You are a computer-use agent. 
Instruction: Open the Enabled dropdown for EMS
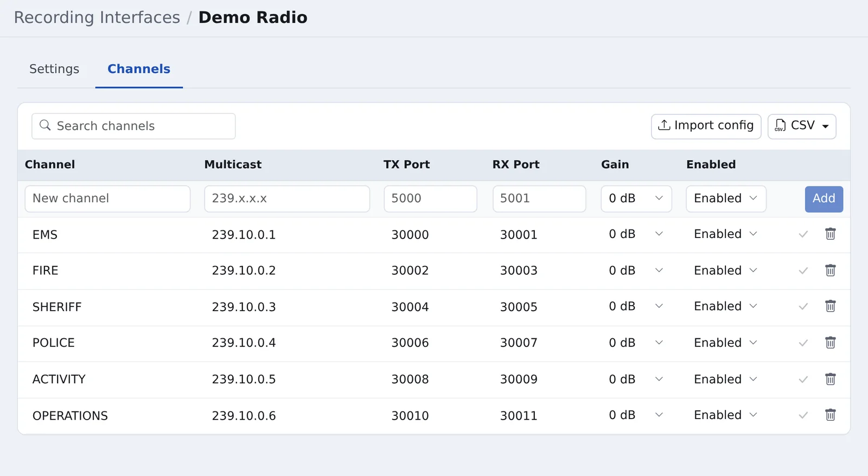[726, 234]
